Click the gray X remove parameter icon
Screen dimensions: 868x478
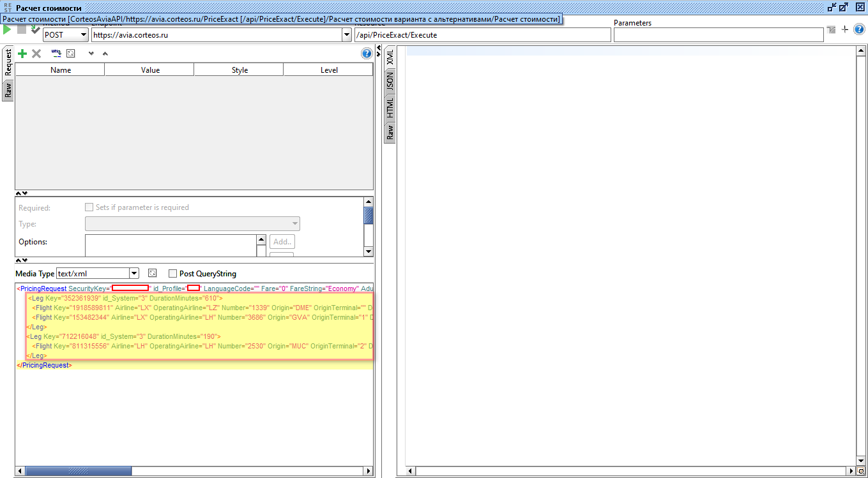36,54
